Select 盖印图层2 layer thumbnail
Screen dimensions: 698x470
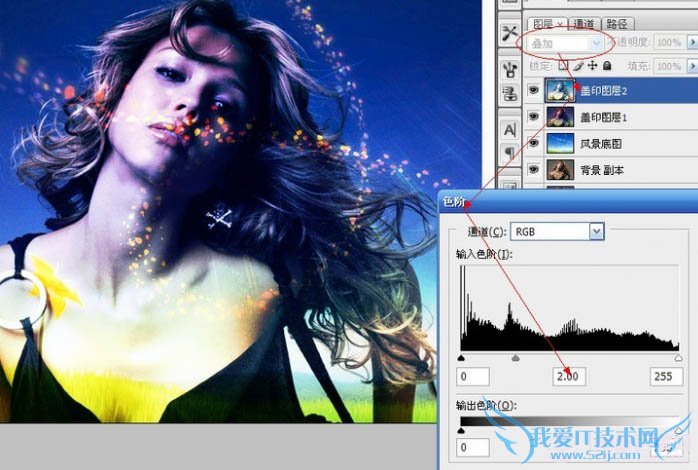coord(560,91)
